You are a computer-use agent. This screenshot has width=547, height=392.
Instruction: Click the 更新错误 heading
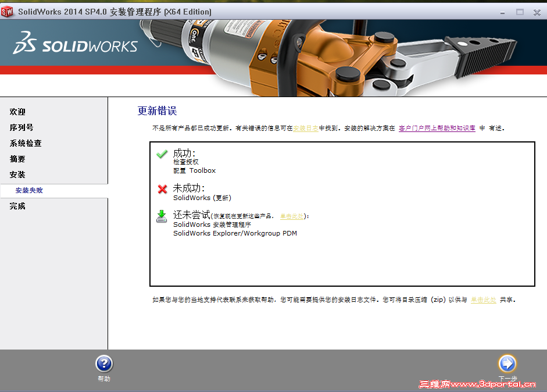[157, 111]
